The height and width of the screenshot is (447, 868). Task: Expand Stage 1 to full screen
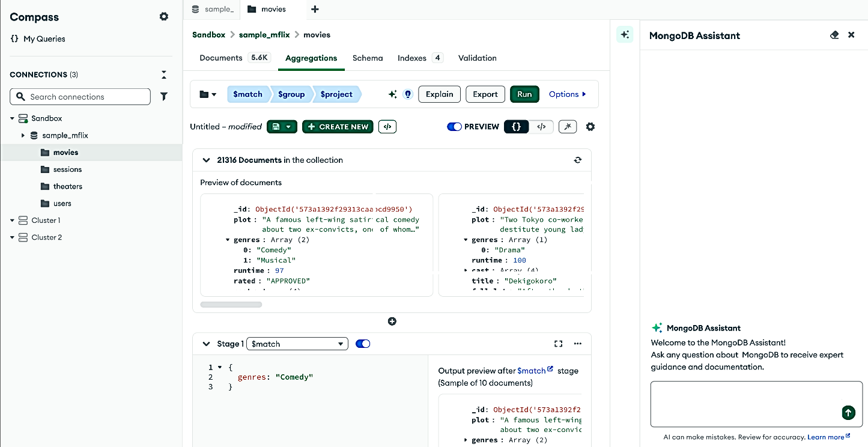[559, 344]
